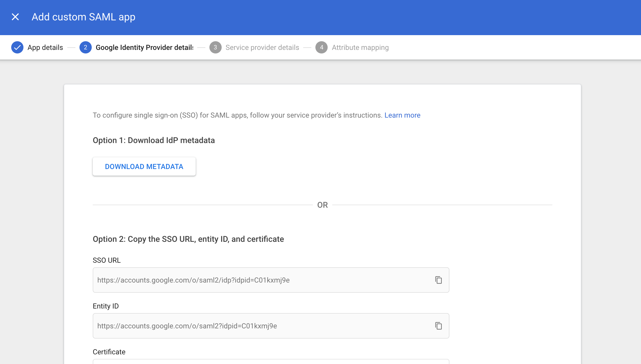Copy the SSO URL with copy icon
Image resolution: width=641 pixels, height=364 pixels.
[x=438, y=280]
